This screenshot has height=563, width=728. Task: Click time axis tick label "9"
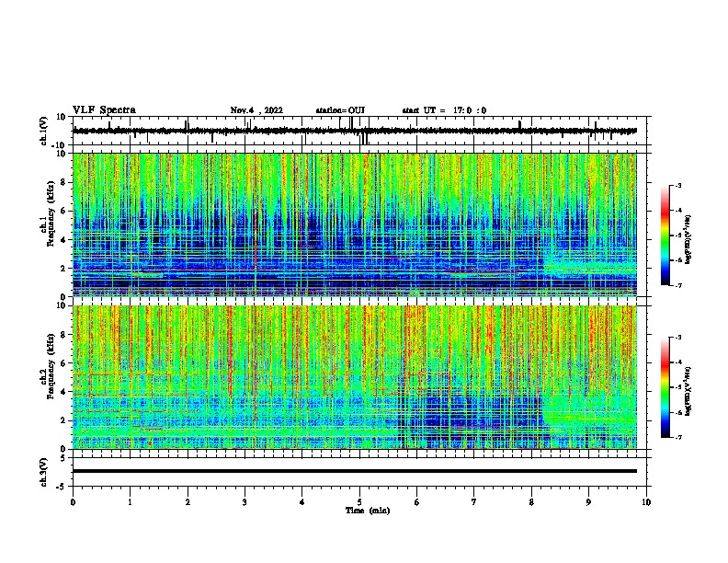pyautogui.click(x=588, y=502)
